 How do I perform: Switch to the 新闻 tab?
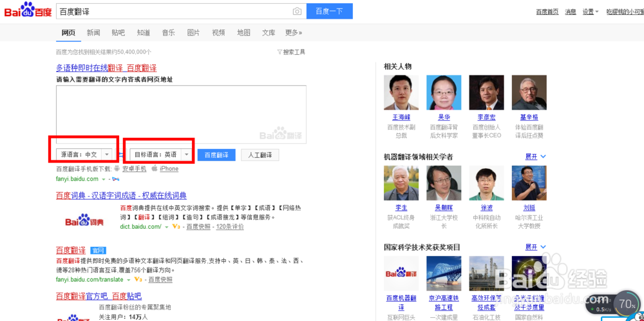pyautogui.click(x=93, y=33)
